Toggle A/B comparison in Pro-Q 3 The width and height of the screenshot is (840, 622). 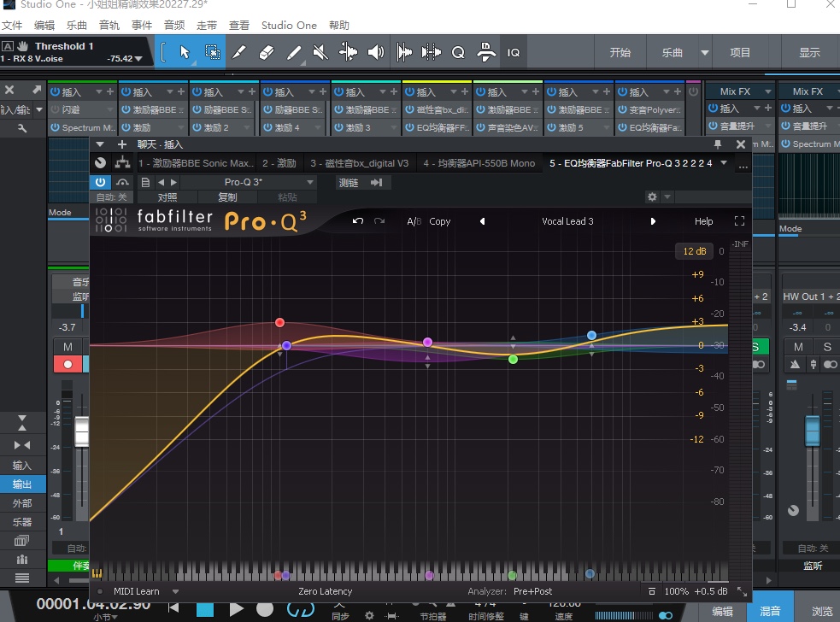tap(414, 221)
